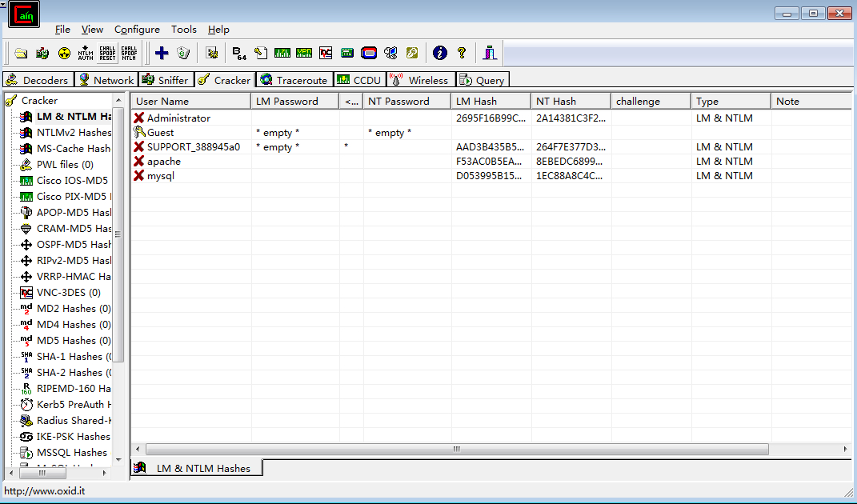857x504 pixels.
Task: Open the Configuration dialog toolbar icon
Action: coord(212,53)
